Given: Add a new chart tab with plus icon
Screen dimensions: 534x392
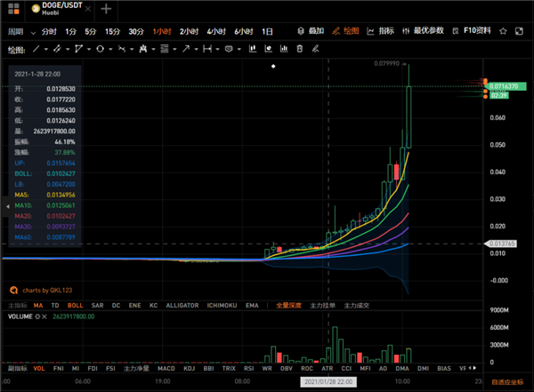Looking at the screenshot, I should pyautogui.click(x=107, y=10).
